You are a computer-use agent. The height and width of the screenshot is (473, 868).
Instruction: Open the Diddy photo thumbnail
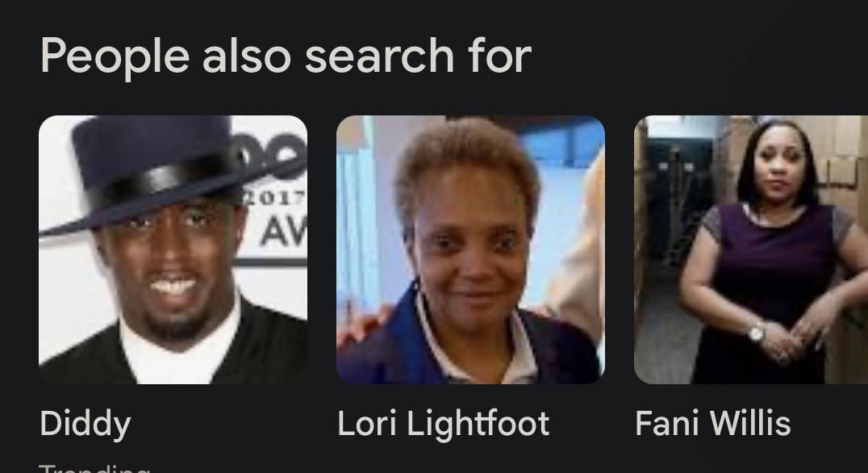pyautogui.click(x=173, y=249)
